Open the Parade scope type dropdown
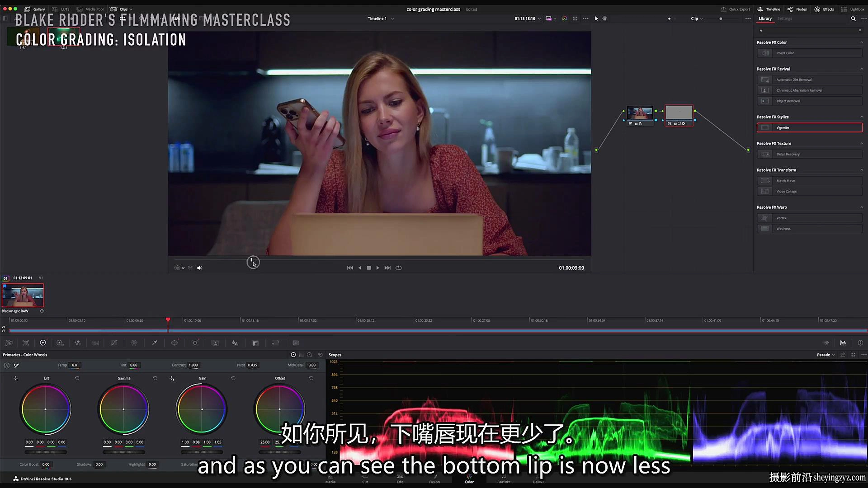Viewport: 868px width, 488px height. tap(826, 355)
